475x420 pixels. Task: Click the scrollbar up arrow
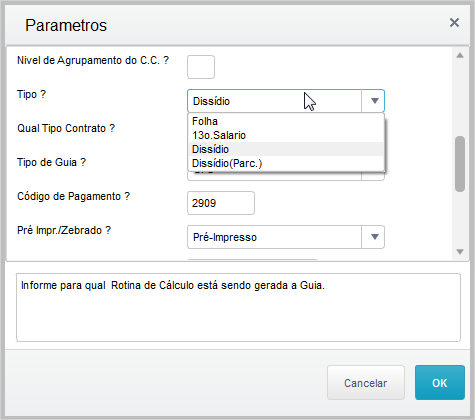click(460, 55)
